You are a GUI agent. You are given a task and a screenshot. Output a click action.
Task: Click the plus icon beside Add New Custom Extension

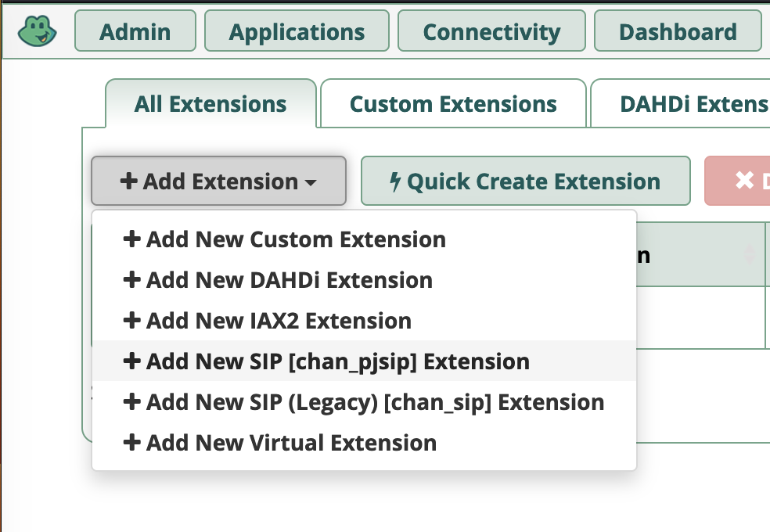click(x=131, y=239)
